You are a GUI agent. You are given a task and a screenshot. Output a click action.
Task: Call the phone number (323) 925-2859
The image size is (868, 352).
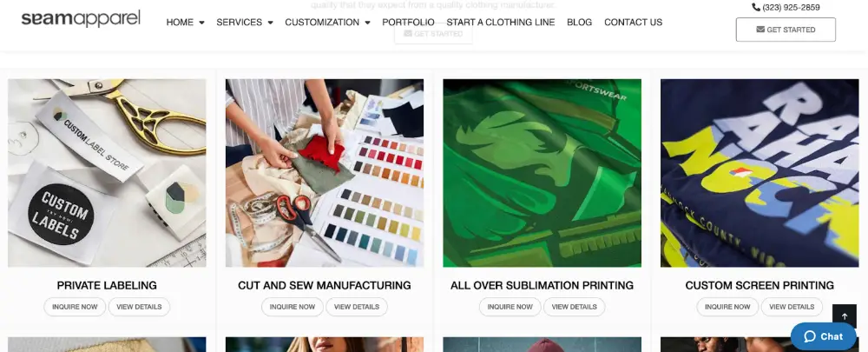click(791, 7)
